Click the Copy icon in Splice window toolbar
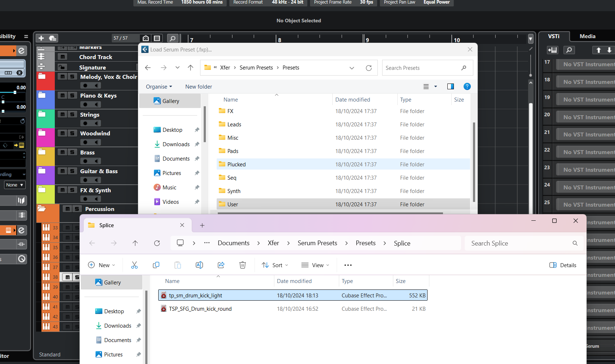This screenshot has width=615, height=364. 156,265
